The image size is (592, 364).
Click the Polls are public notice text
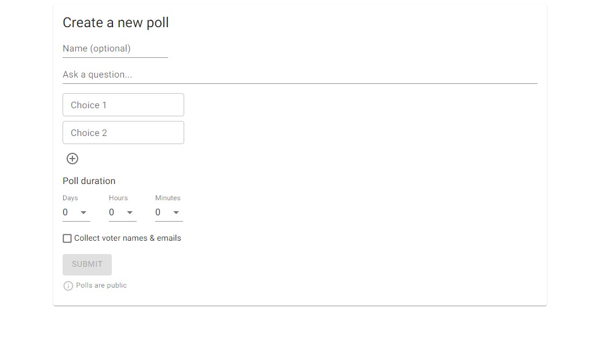pyautogui.click(x=101, y=285)
